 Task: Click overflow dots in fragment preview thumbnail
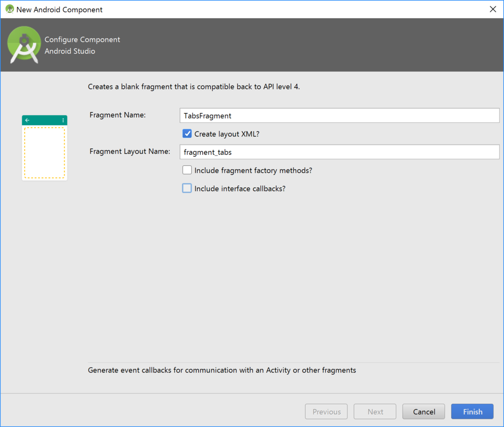(x=63, y=120)
